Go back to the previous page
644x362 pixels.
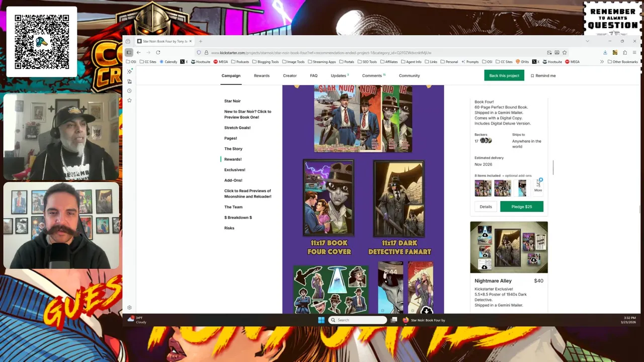click(139, 52)
